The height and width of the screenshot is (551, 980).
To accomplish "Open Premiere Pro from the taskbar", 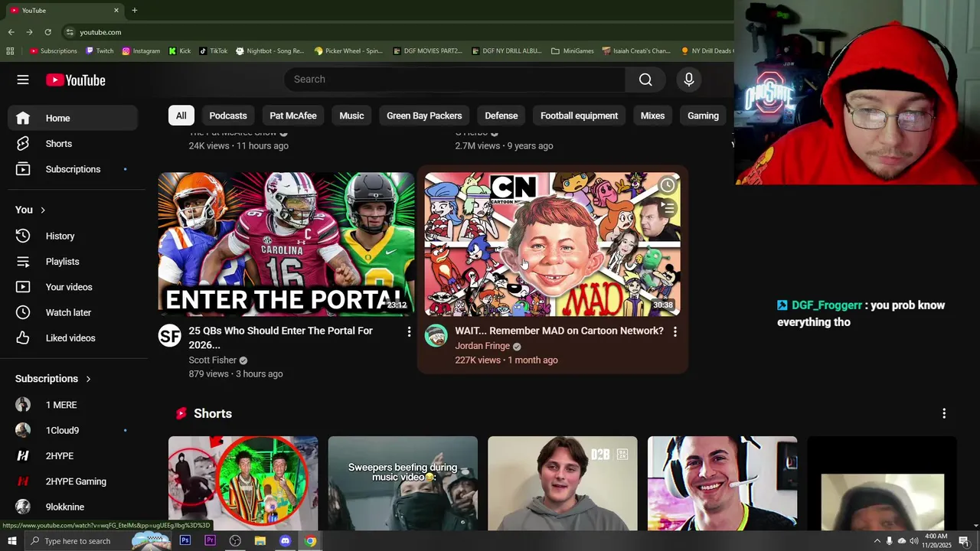I will click(211, 541).
